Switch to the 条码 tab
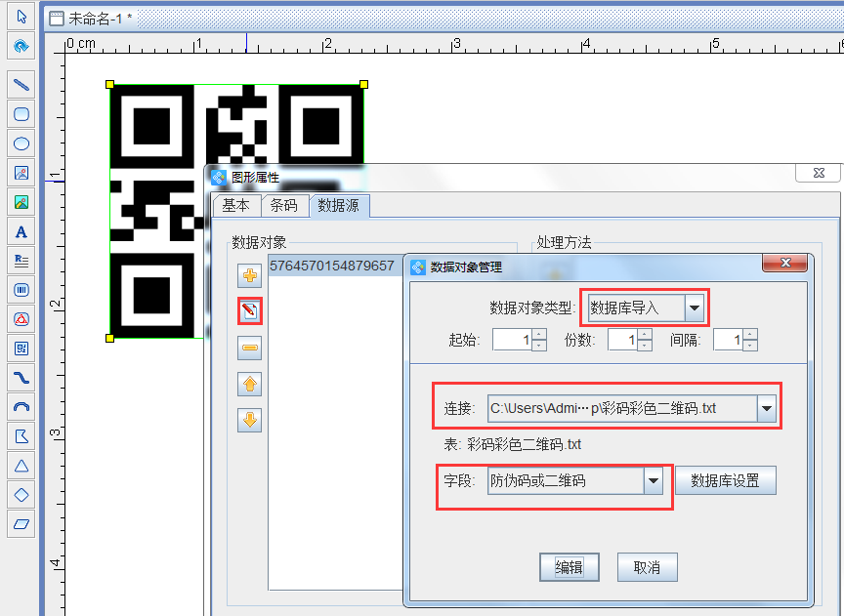 (284, 205)
